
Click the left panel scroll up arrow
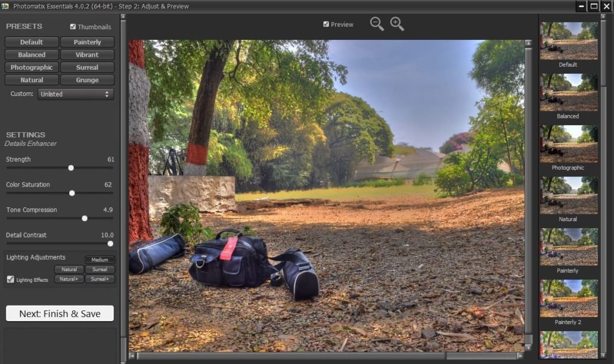point(123,17)
